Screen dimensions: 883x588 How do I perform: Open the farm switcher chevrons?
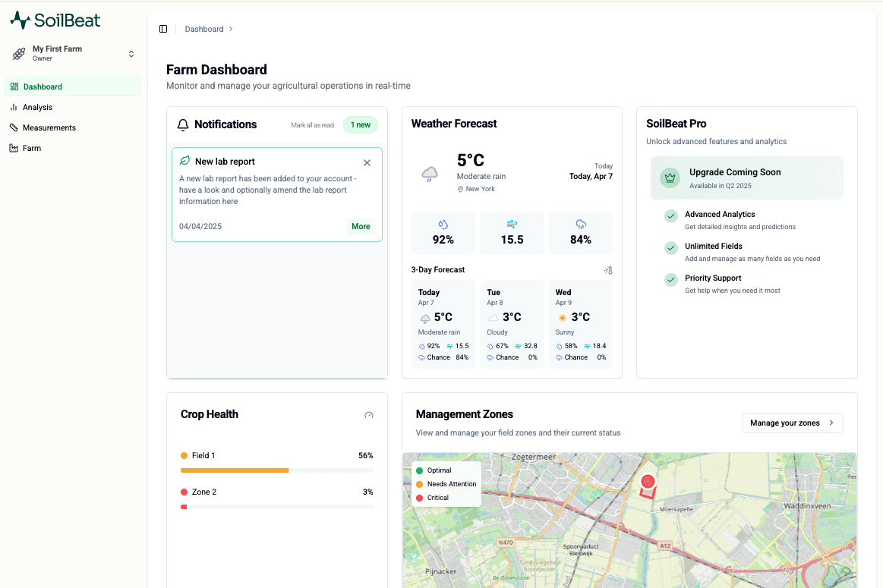tap(131, 53)
